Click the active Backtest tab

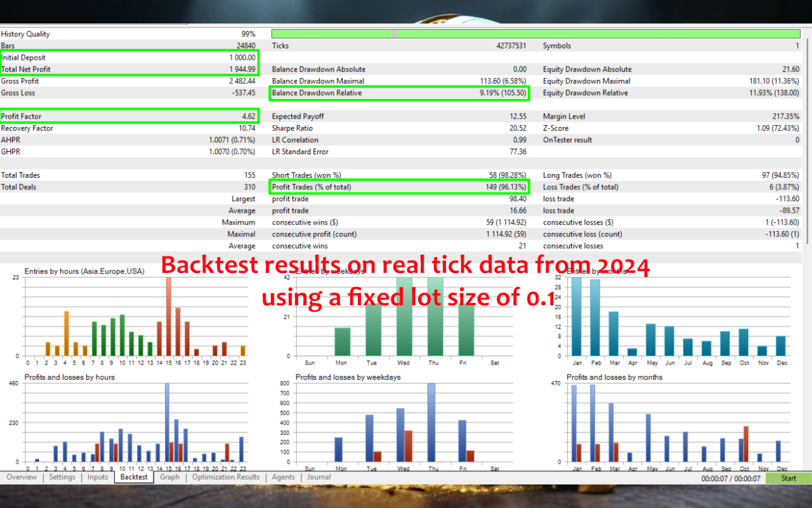click(x=134, y=478)
